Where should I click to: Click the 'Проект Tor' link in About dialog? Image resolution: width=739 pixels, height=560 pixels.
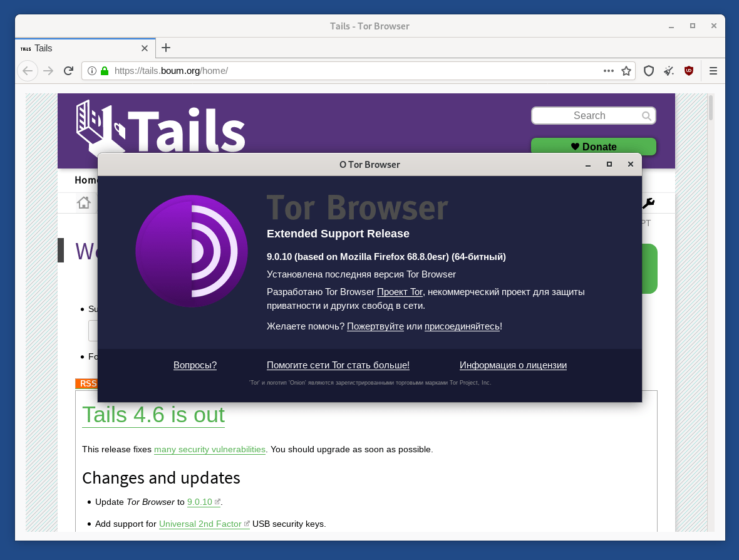click(400, 293)
